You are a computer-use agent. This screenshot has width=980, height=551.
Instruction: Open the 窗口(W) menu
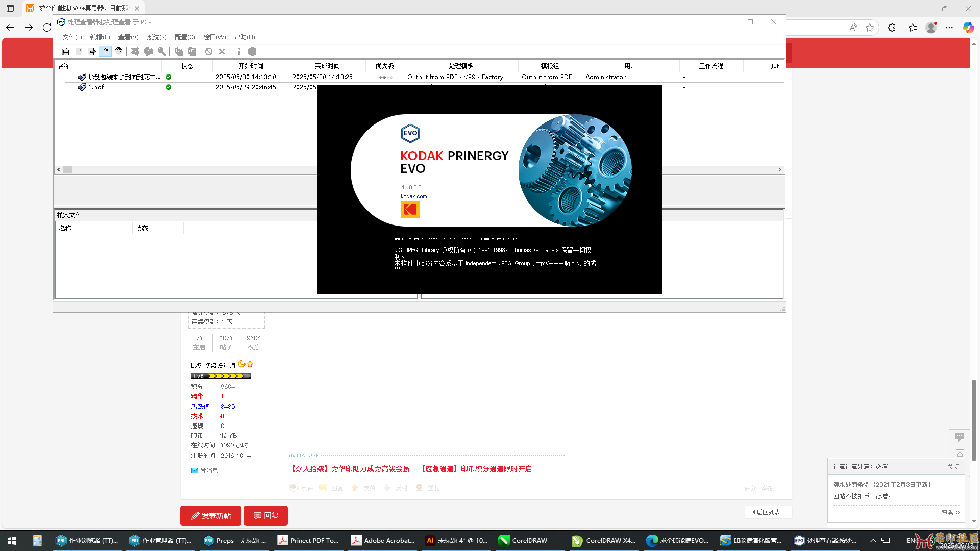coord(215,37)
